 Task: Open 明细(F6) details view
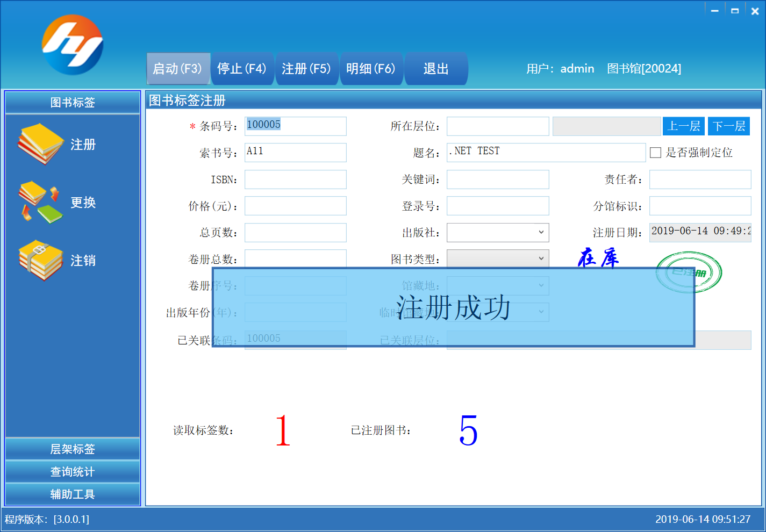pos(371,68)
